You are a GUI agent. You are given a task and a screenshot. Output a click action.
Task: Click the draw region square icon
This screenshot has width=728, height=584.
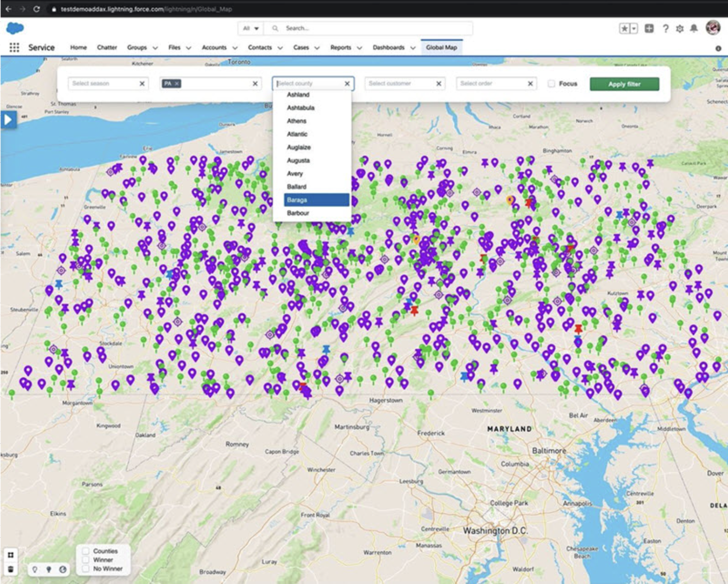tap(10, 555)
